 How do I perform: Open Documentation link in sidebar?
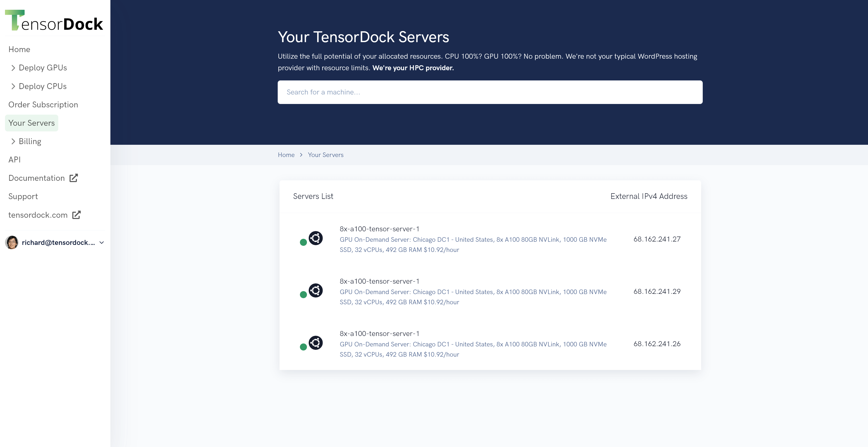(36, 178)
